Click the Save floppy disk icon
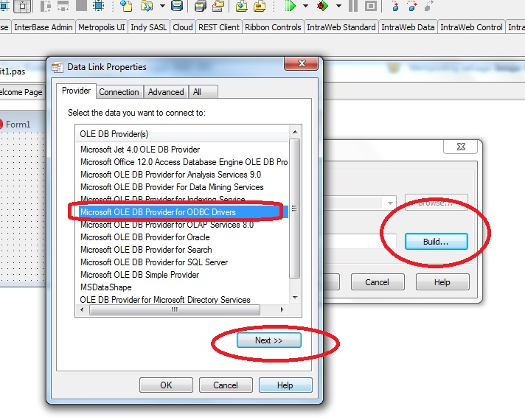525x420 pixels. (177, 6)
